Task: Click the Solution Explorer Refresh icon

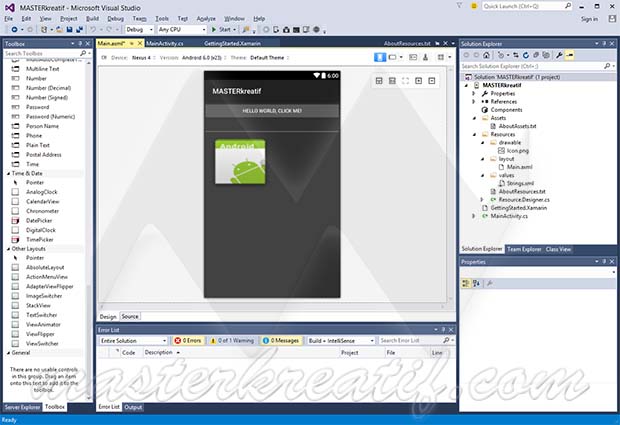Action: 525,55
